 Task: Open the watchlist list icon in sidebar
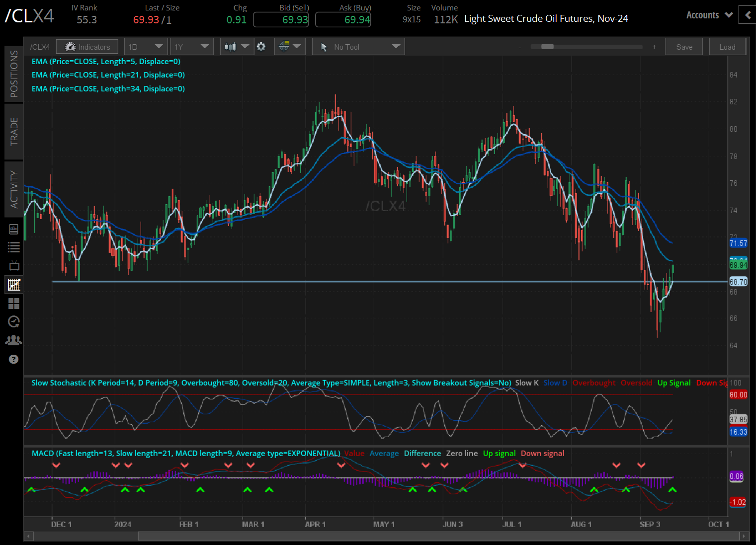pos(14,247)
